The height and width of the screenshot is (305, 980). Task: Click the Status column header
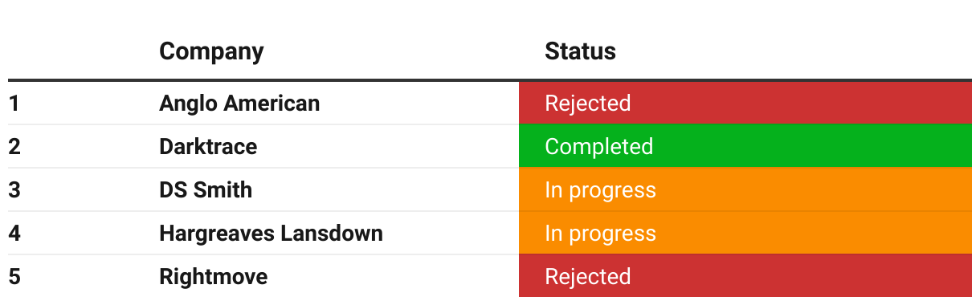tap(580, 51)
